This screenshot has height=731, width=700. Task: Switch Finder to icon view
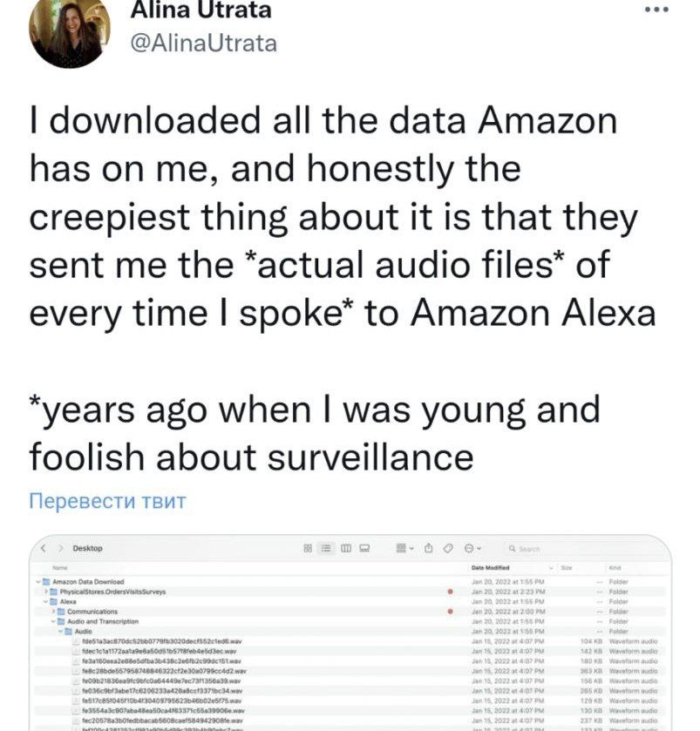pyautogui.click(x=307, y=548)
